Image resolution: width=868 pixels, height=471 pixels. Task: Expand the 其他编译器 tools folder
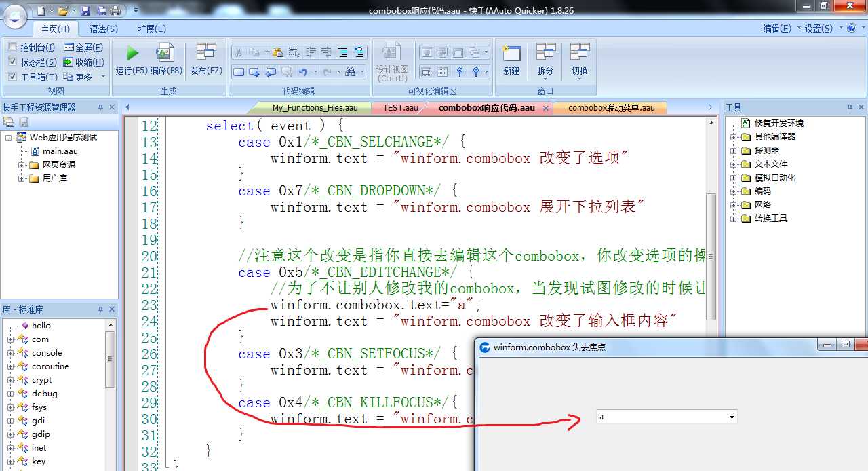(x=733, y=137)
